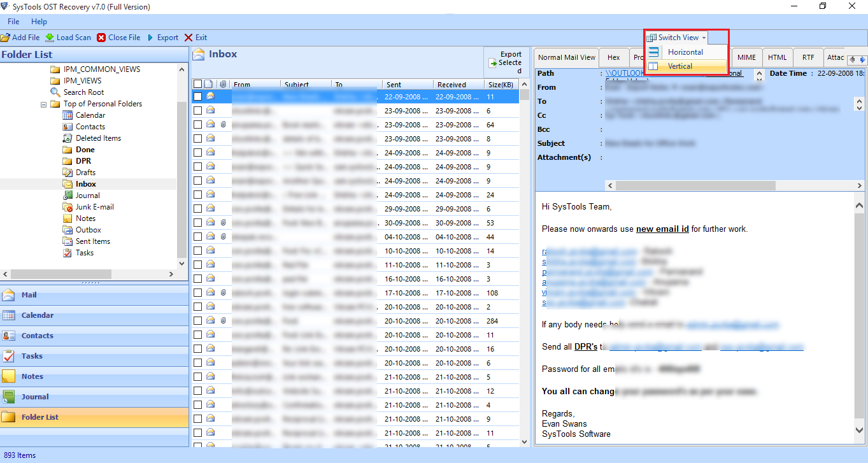
Task: Check the email row with size 284
Action: point(197,321)
